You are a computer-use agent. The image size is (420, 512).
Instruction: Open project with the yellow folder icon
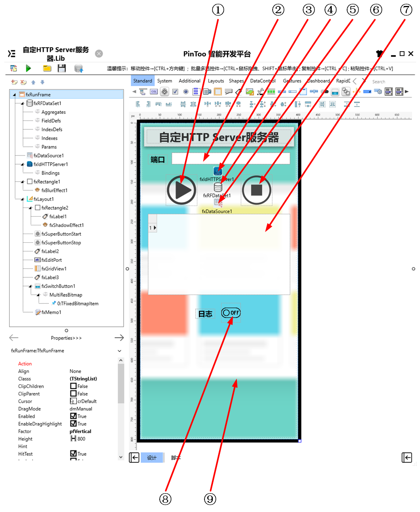click(47, 68)
